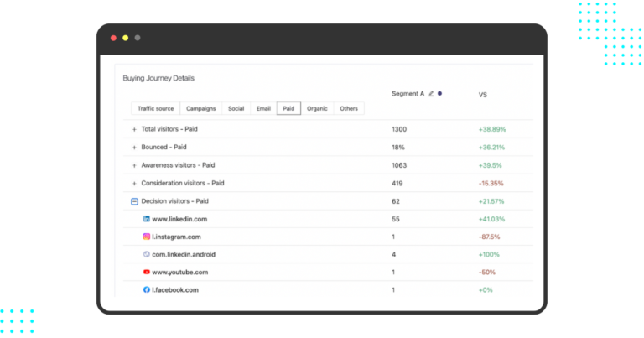Image resolution: width=644 pixels, height=338 pixels.
Task: Click the dark dot beside Segment A
Action: pos(440,94)
